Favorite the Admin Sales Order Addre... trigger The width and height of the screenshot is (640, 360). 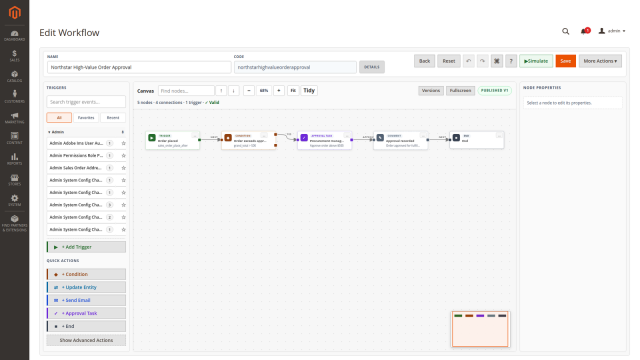123,168
